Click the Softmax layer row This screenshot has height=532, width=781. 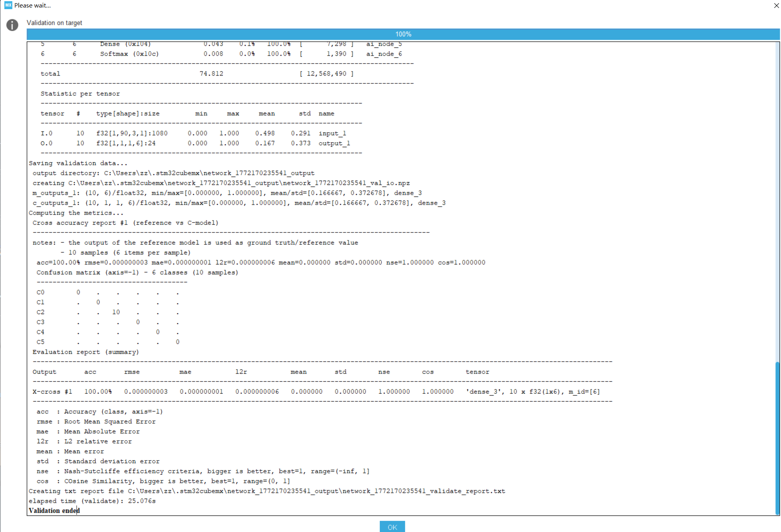click(220, 54)
